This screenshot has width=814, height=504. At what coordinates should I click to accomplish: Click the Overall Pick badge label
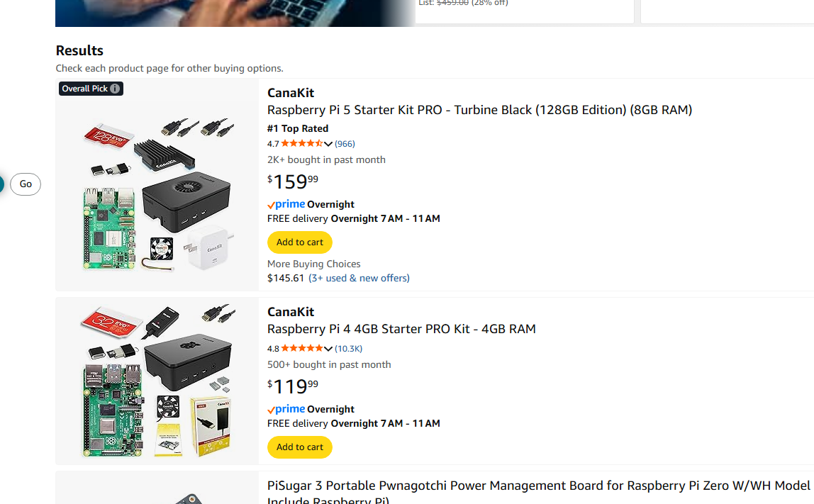click(x=84, y=89)
